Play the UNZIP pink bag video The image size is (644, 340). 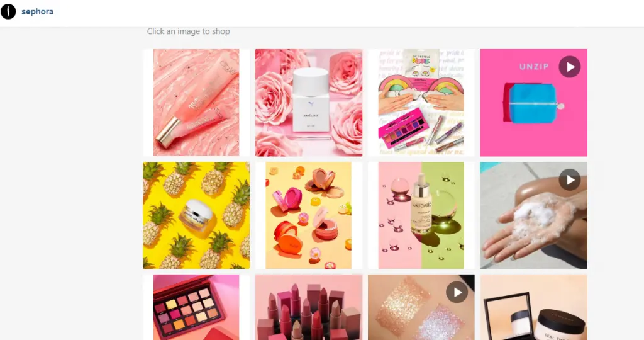pos(570,67)
